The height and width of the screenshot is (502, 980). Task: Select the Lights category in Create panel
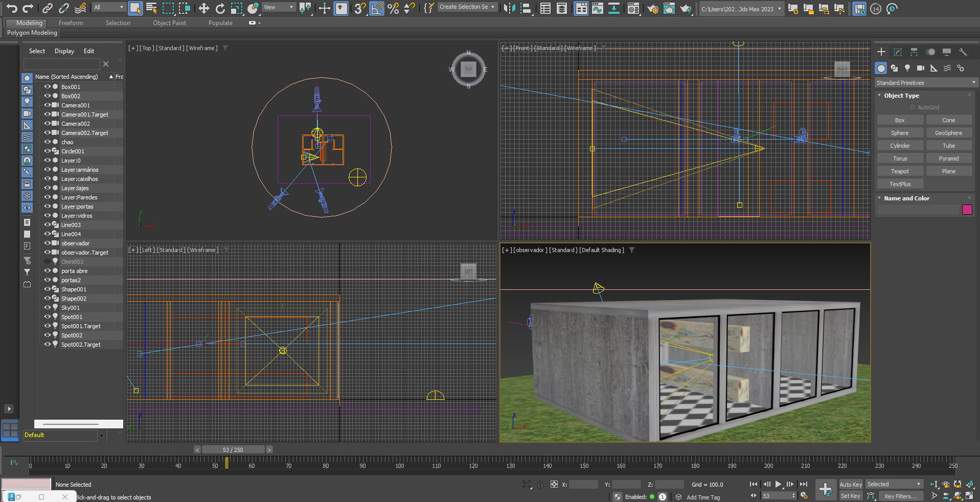click(907, 68)
